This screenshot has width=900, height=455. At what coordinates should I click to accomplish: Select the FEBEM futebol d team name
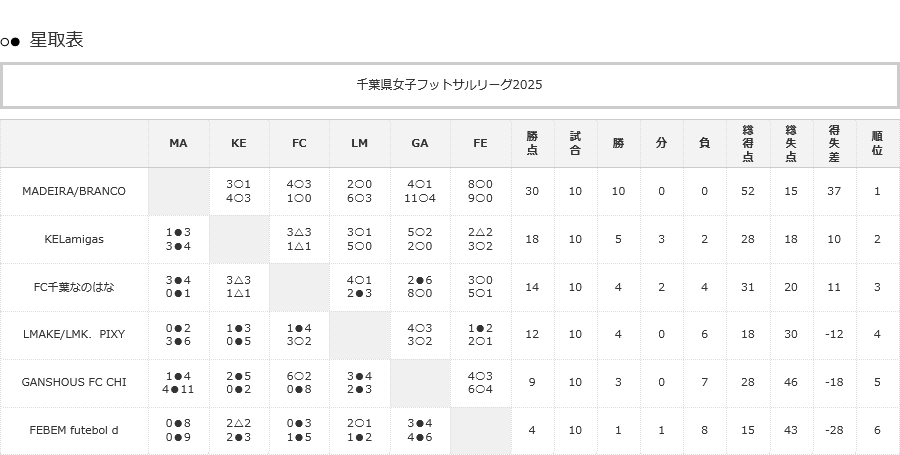click(74, 430)
